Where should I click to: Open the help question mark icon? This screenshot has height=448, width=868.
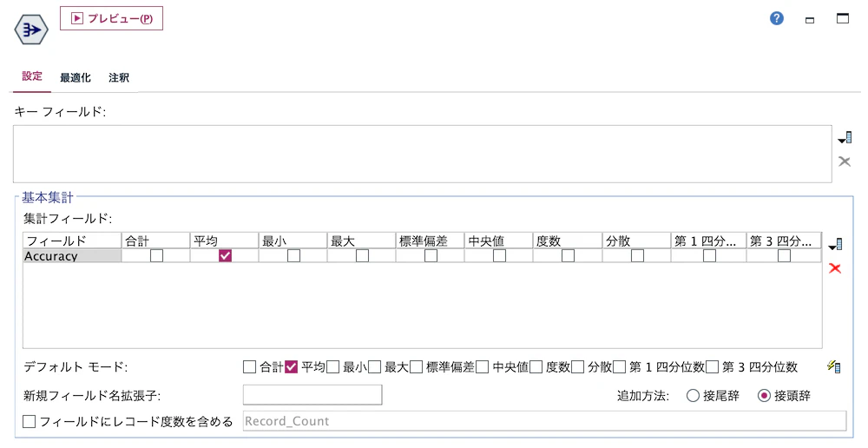(x=777, y=18)
